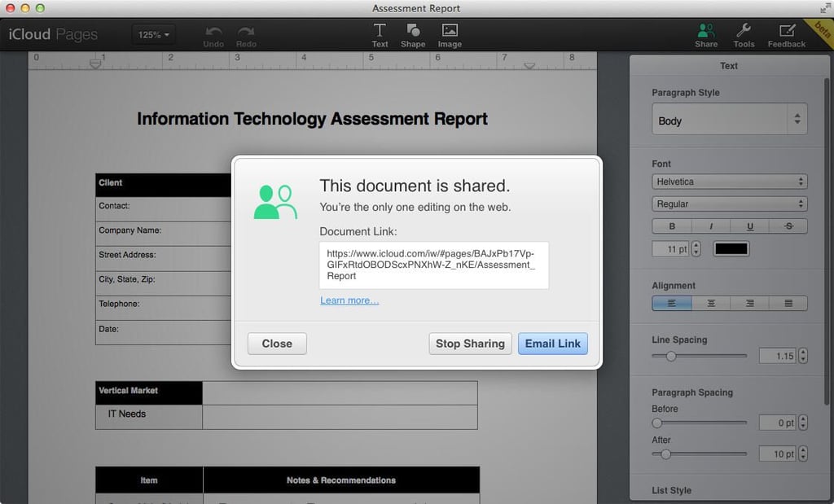Open the Share people icon in the toolbar
Image resolution: width=834 pixels, height=504 pixels.
pyautogui.click(x=706, y=30)
